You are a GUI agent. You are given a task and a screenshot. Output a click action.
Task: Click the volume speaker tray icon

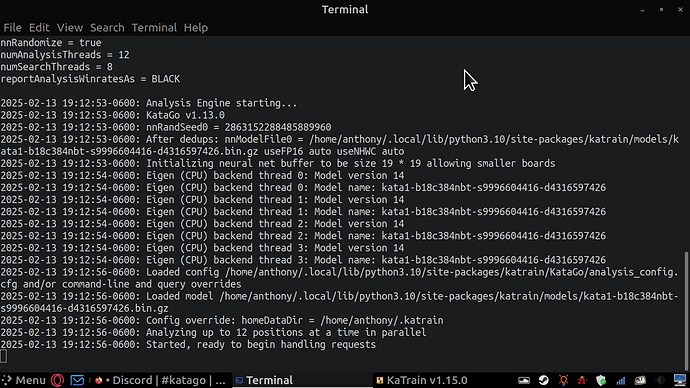tap(660, 380)
